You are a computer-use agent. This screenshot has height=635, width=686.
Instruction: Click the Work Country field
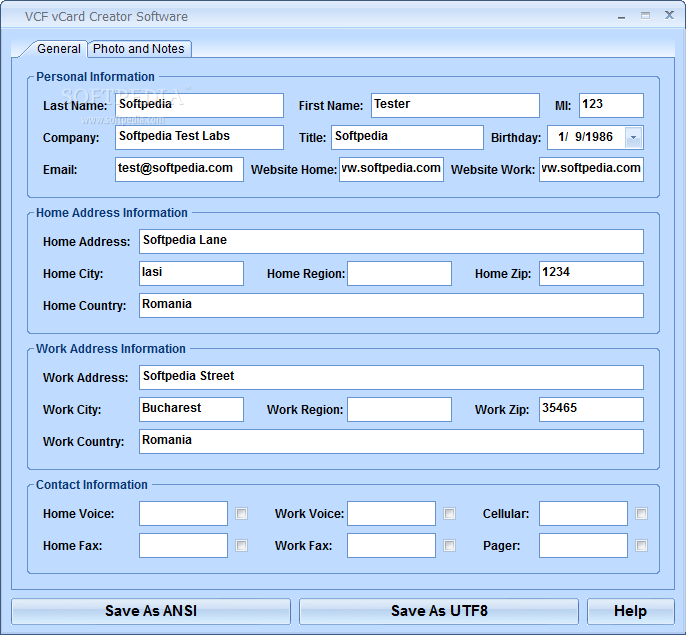(x=391, y=442)
